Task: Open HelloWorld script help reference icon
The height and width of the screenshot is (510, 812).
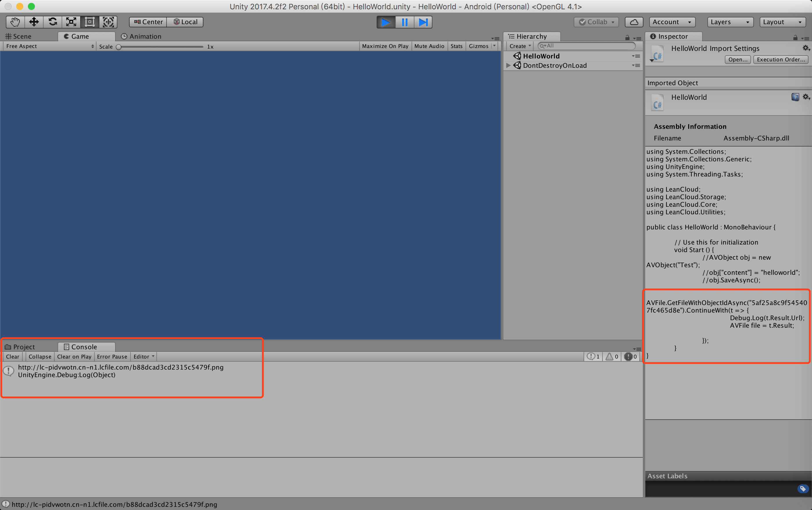Action: click(x=795, y=97)
